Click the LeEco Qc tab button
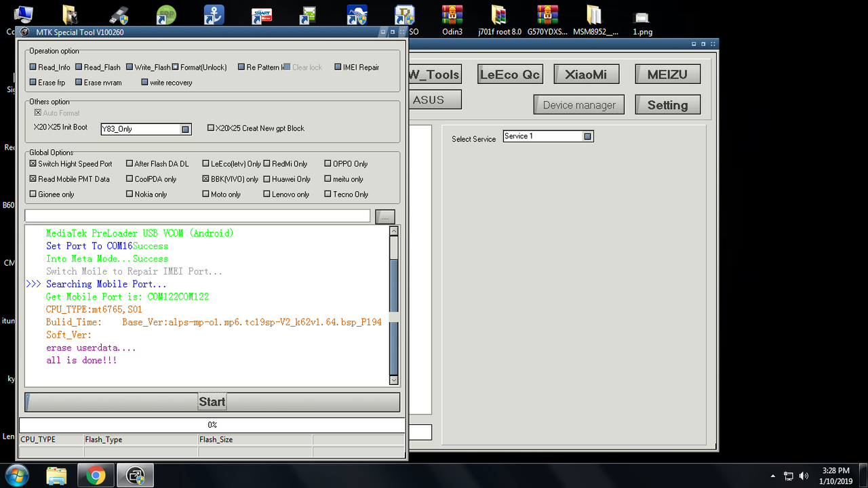 click(x=510, y=75)
